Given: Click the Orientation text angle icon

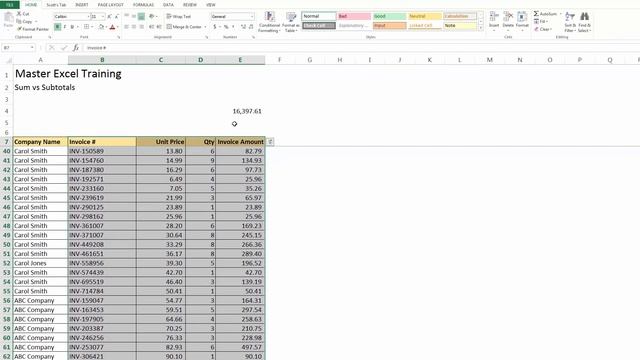Looking at the screenshot, I should coord(151,16).
